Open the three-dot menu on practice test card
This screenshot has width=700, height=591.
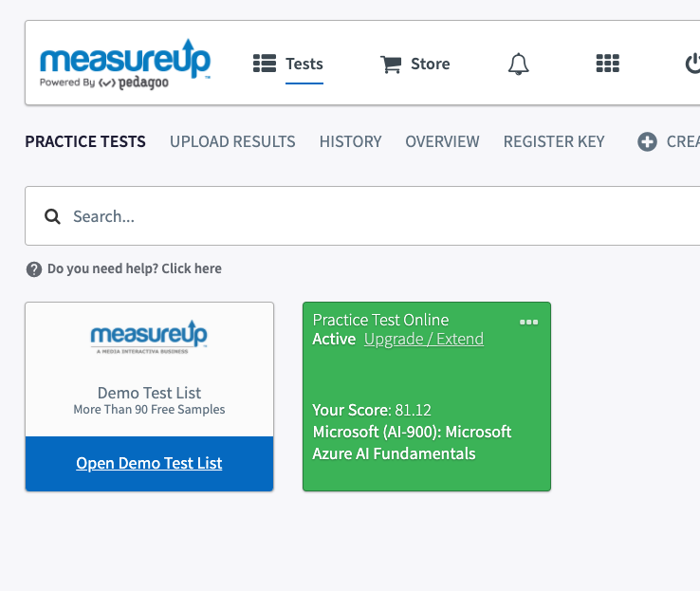528,322
